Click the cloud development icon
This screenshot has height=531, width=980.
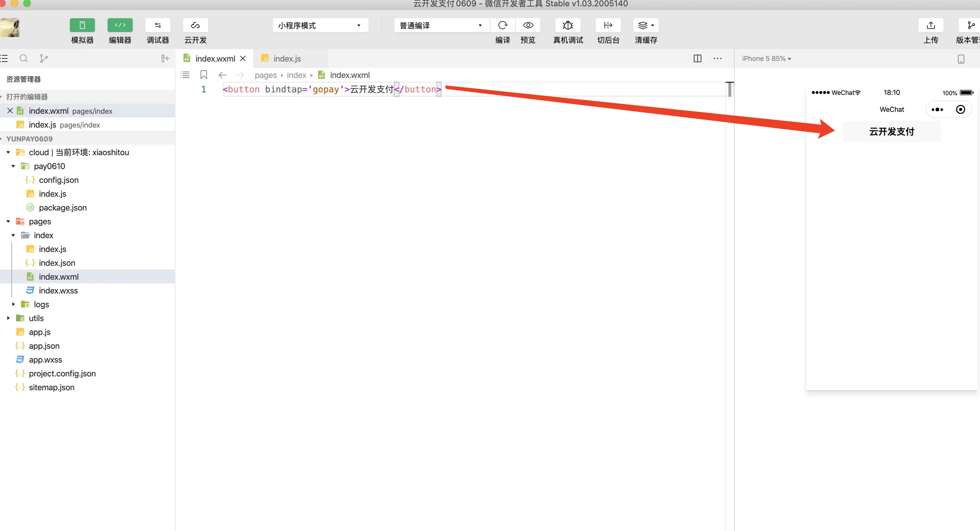pyautogui.click(x=195, y=26)
